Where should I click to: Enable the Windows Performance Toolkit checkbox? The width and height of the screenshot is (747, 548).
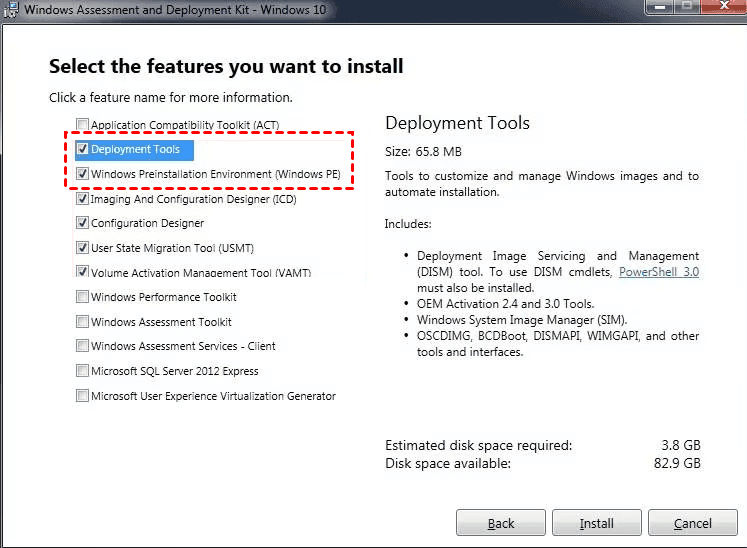82,297
